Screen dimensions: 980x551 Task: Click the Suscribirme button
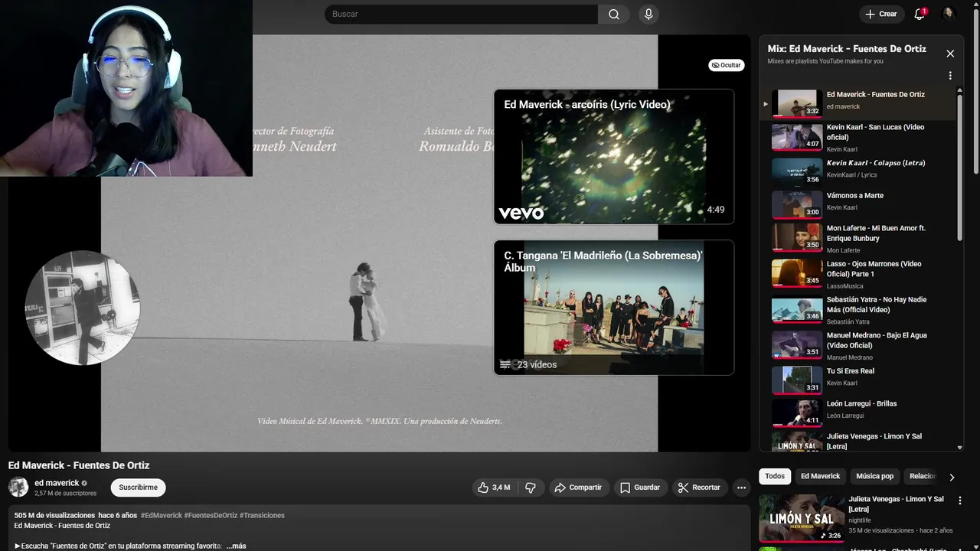[138, 487]
